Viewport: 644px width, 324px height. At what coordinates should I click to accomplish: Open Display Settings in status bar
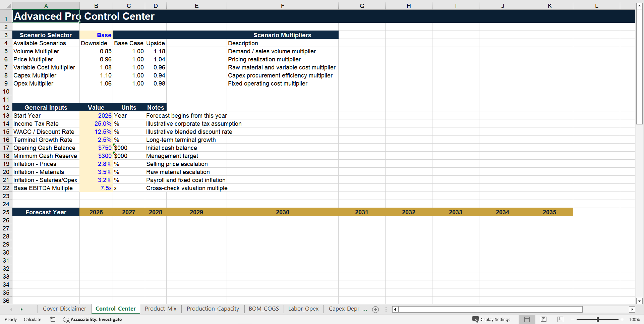(x=491, y=319)
